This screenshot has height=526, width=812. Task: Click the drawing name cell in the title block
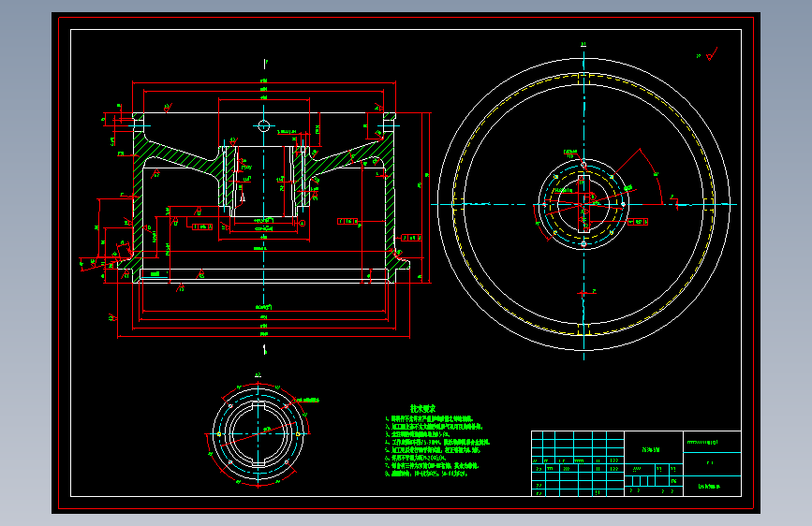654,447
